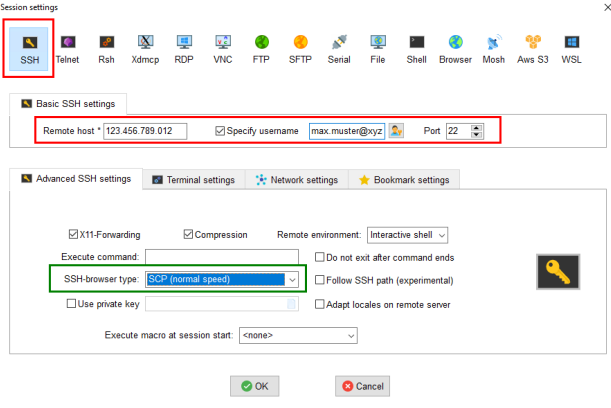Toggle the Specify username checkbox
Screen dimensions: 611x408
point(220,131)
